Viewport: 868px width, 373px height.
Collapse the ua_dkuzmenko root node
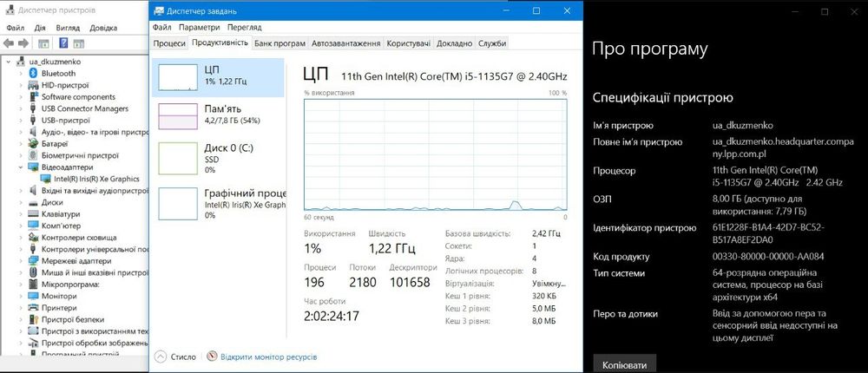(9, 62)
